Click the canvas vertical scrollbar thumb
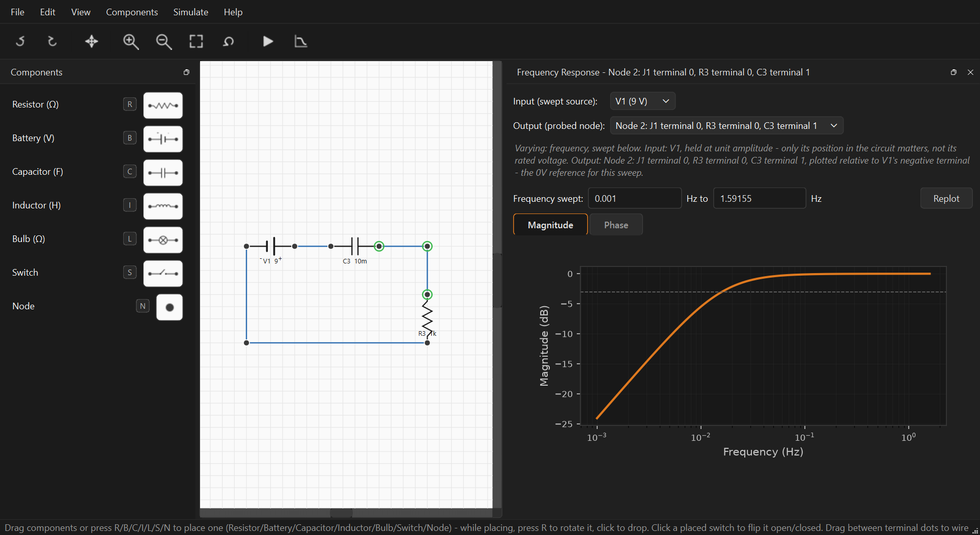The height and width of the screenshot is (535, 980). click(497, 281)
